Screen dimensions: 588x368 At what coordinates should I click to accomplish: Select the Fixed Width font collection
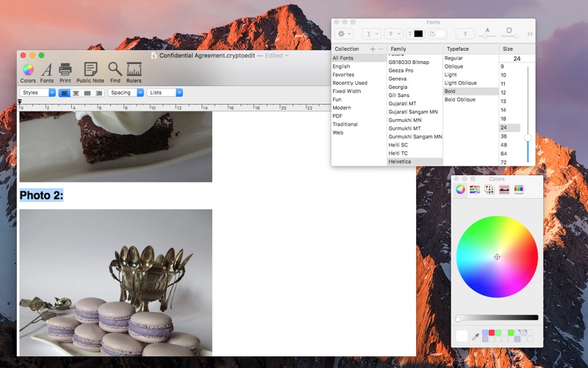click(346, 91)
